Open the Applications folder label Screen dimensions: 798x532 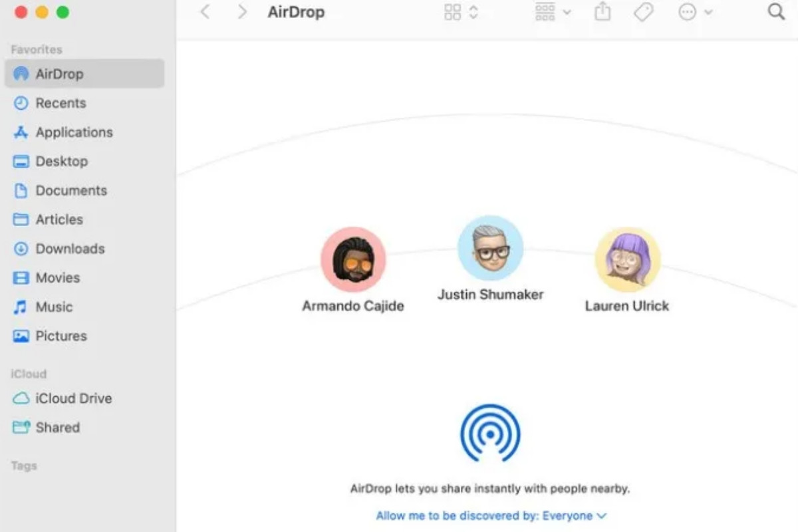[74, 132]
